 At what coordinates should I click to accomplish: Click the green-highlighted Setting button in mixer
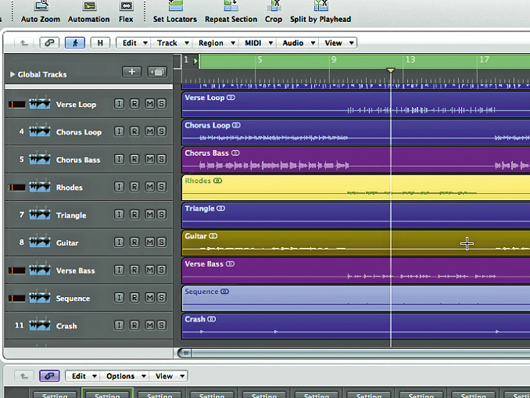(x=107, y=394)
